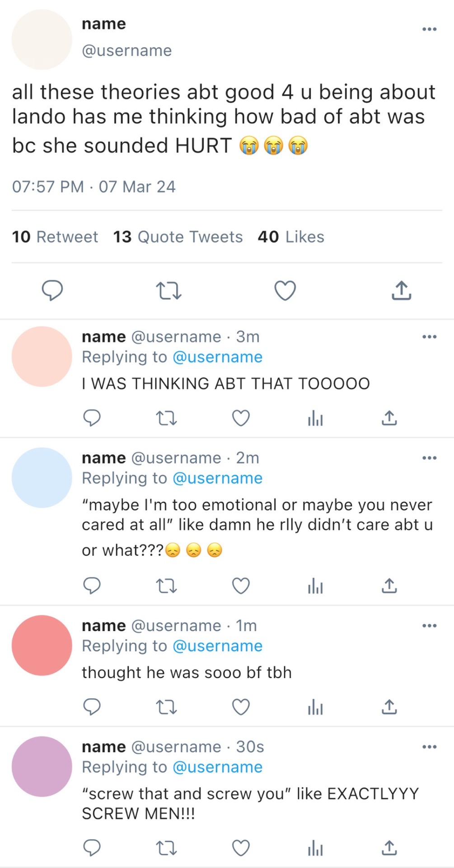Open the 13 Quote Tweets list
The image size is (454, 868).
178,237
